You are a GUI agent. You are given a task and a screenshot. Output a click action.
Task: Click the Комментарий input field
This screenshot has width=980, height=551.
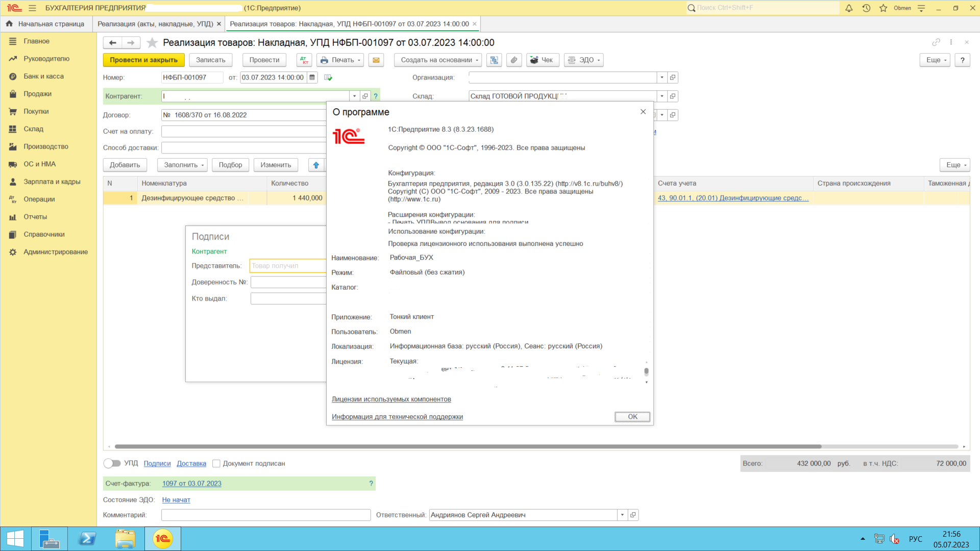click(266, 515)
